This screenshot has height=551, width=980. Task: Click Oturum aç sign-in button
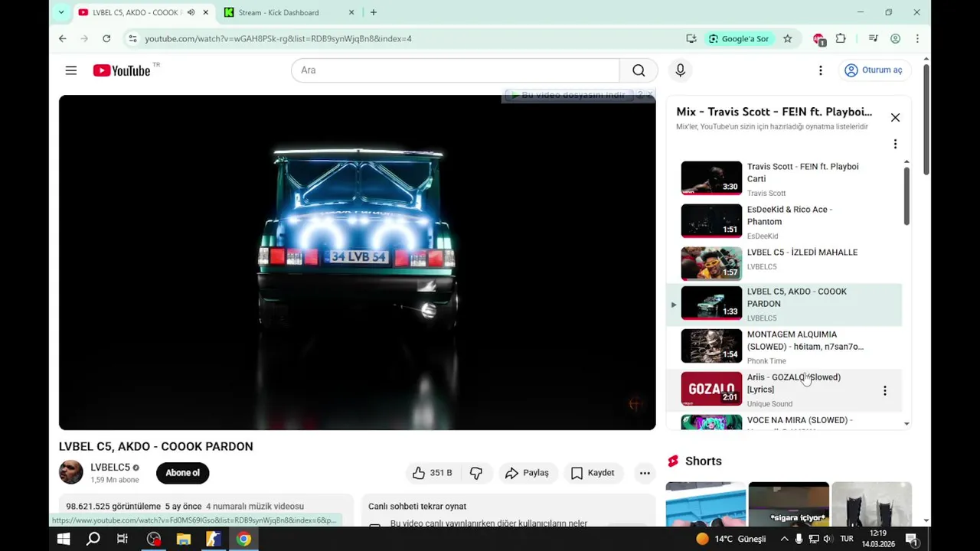[x=873, y=70]
